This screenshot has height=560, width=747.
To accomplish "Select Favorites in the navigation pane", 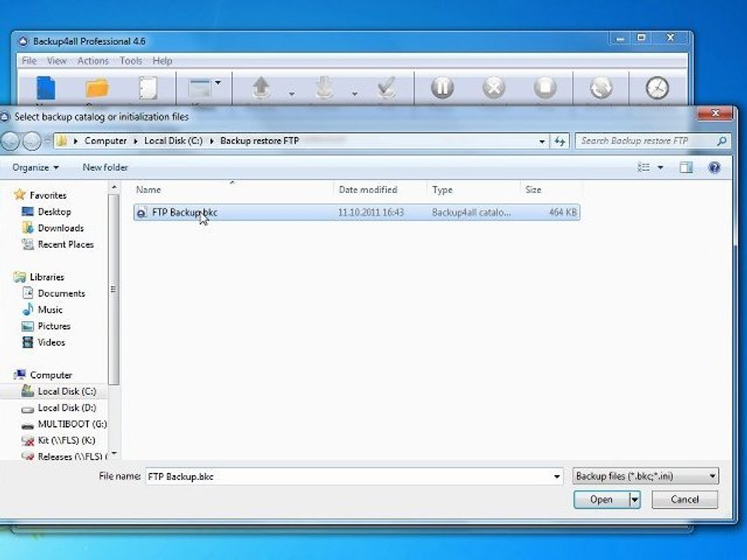I will tap(47, 195).
